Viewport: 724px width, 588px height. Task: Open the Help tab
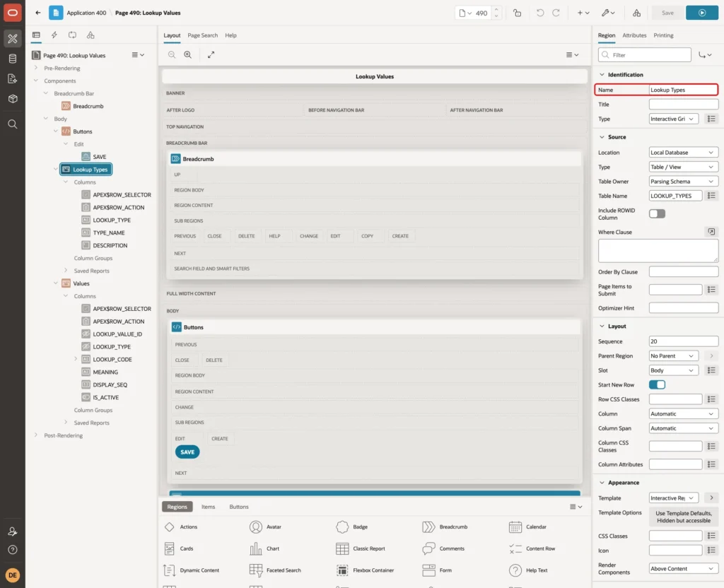(231, 35)
